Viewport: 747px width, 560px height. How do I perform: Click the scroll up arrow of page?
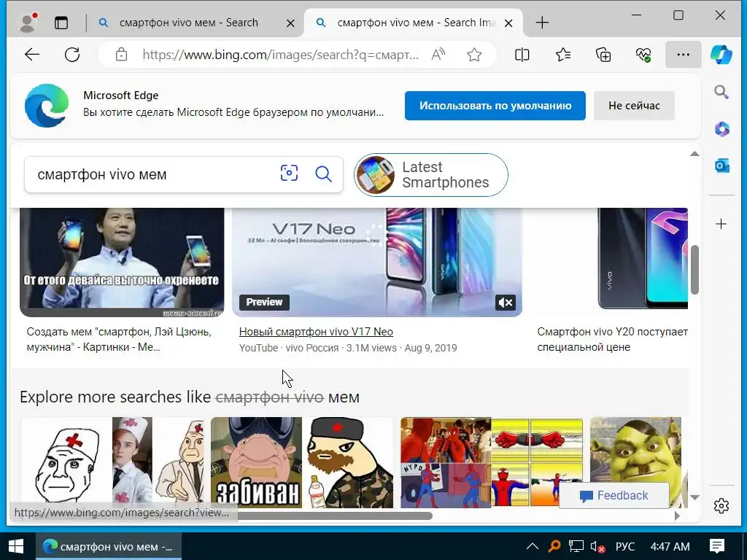[694, 153]
